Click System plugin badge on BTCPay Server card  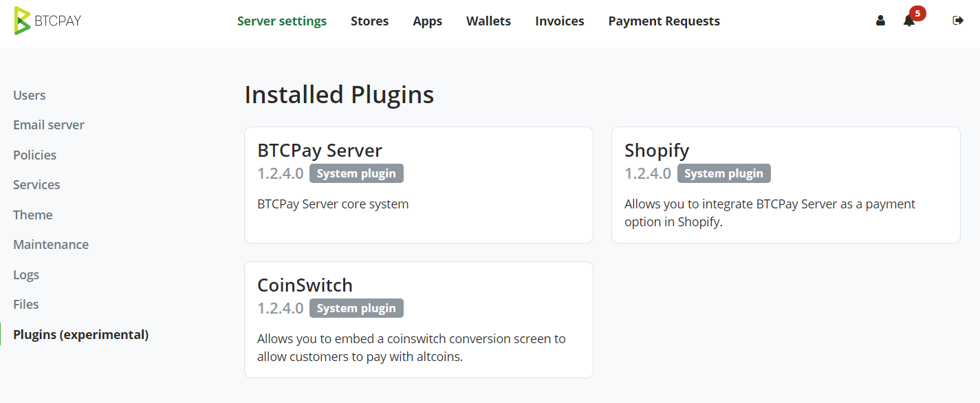356,173
